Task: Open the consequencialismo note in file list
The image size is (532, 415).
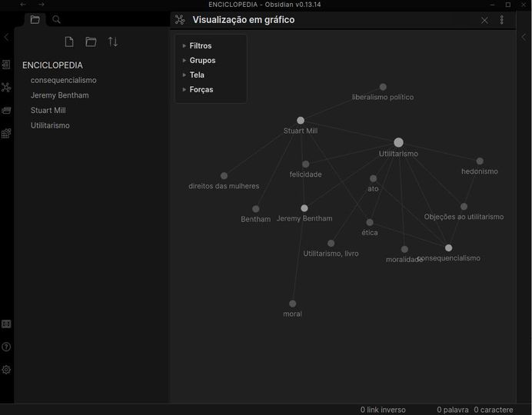Action: pos(63,81)
